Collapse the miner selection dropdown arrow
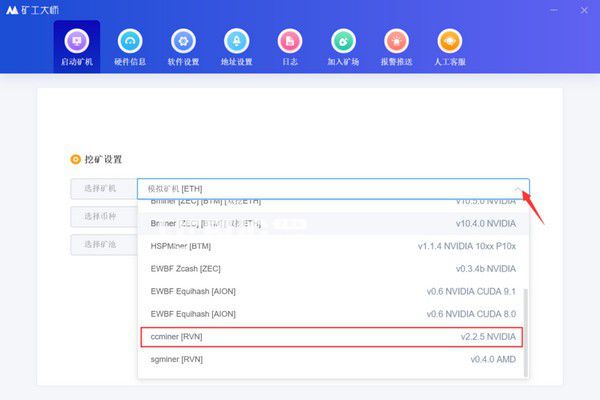Image resolution: width=600 pixels, height=400 pixels. click(518, 189)
